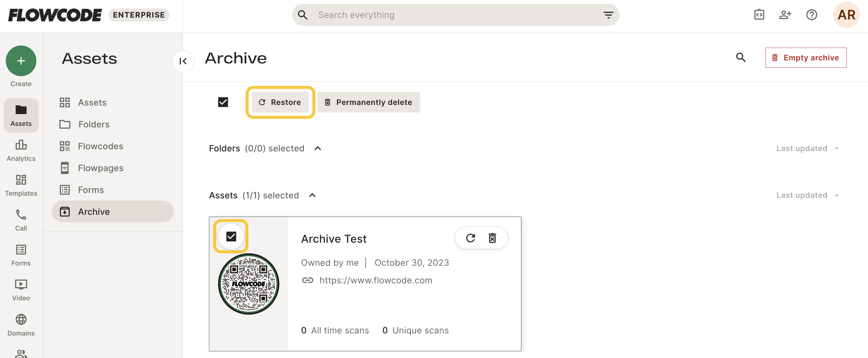Select Folders in the side menu

click(x=113, y=124)
